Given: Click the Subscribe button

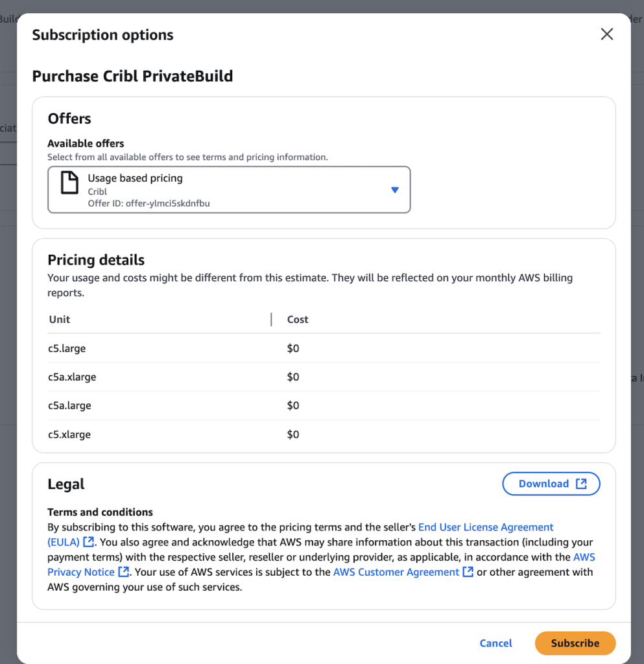Looking at the screenshot, I should 575,643.
